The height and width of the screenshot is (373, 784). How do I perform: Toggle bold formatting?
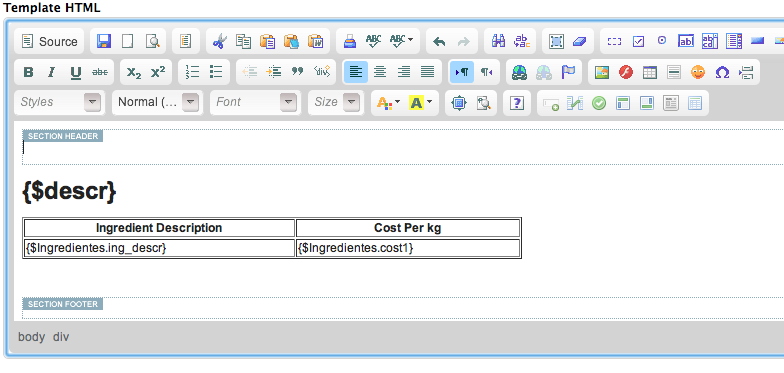[28, 72]
